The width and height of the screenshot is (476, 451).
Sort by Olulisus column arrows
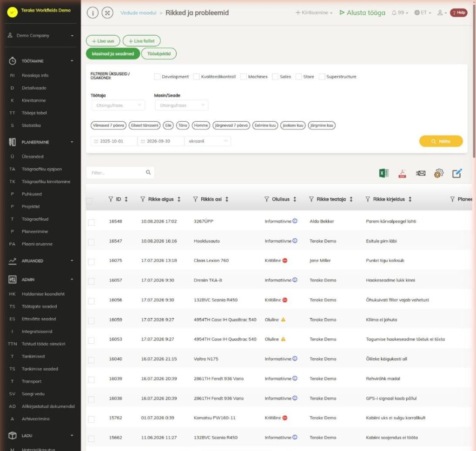click(295, 199)
